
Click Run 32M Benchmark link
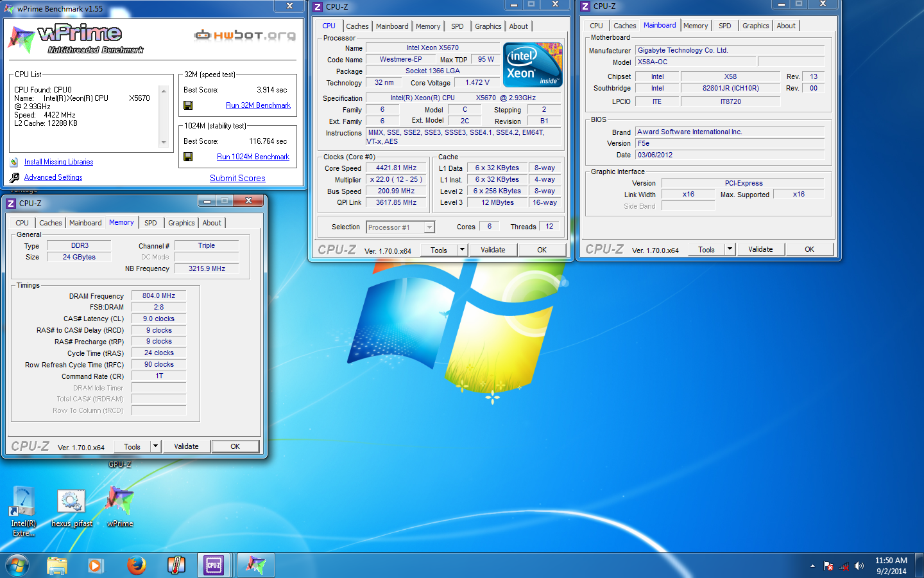[258, 105]
